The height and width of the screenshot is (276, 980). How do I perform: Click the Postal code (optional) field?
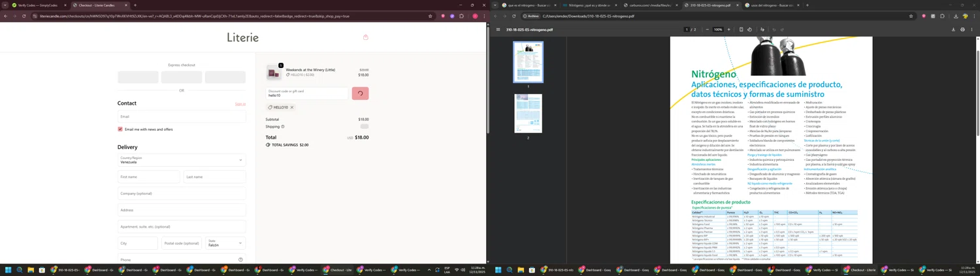182,243
